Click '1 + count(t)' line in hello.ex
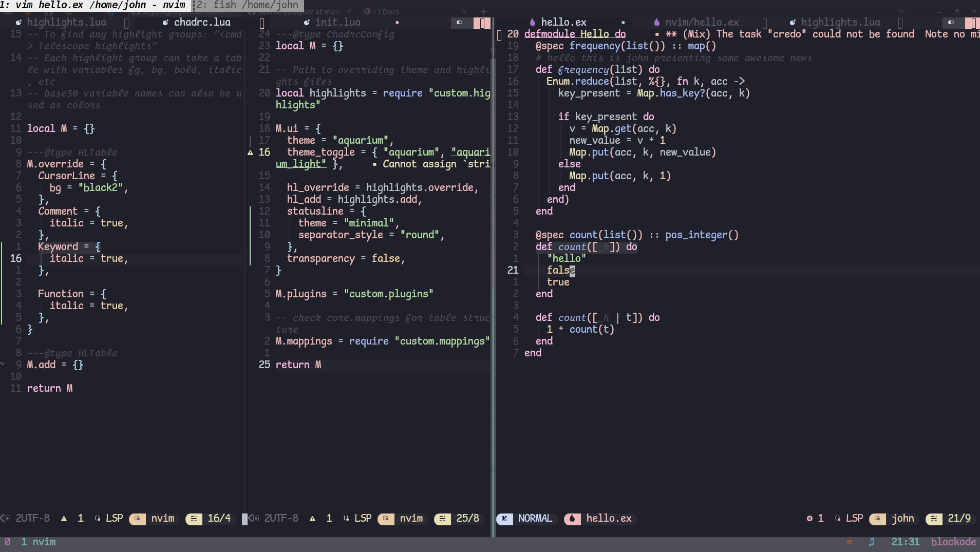Viewport: 980px width, 552px height. [x=580, y=329]
